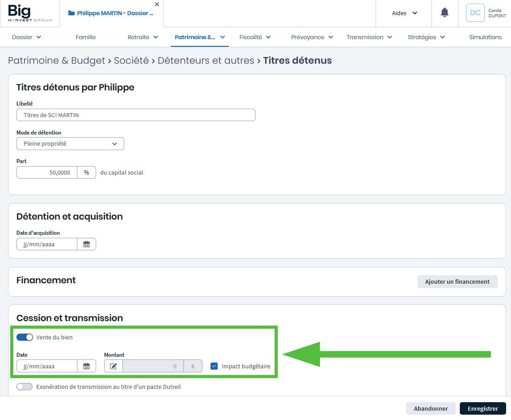Click the Part percentage input field

click(47, 172)
